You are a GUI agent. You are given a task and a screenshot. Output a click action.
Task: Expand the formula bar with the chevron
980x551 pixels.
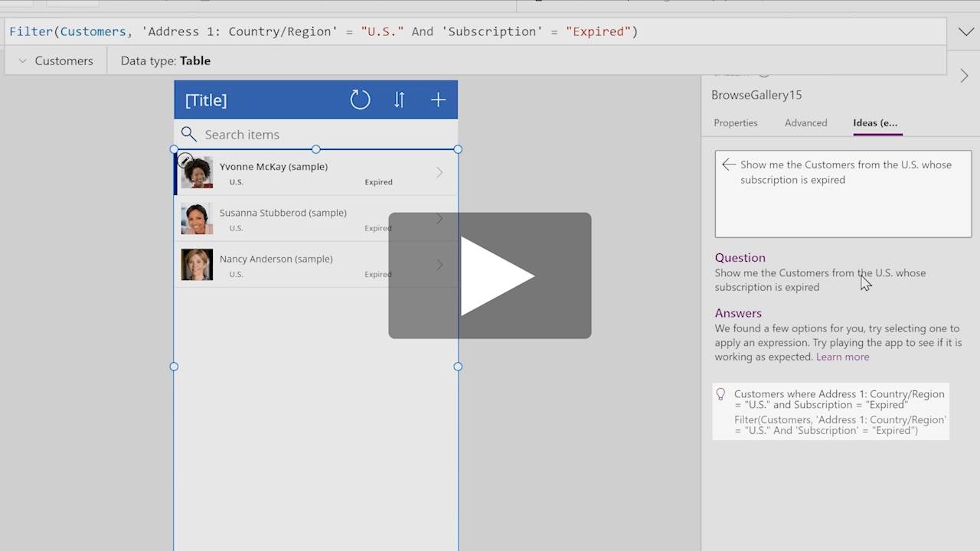965,32
